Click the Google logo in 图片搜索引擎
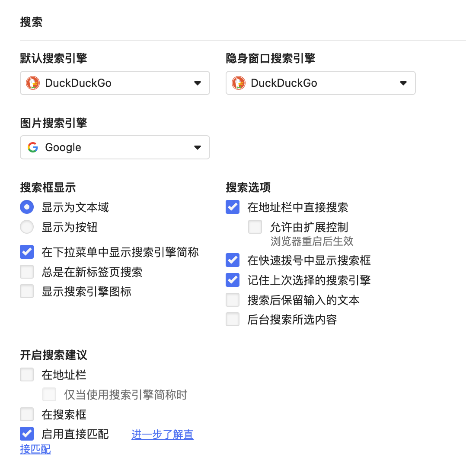The image size is (466, 476). [33, 147]
